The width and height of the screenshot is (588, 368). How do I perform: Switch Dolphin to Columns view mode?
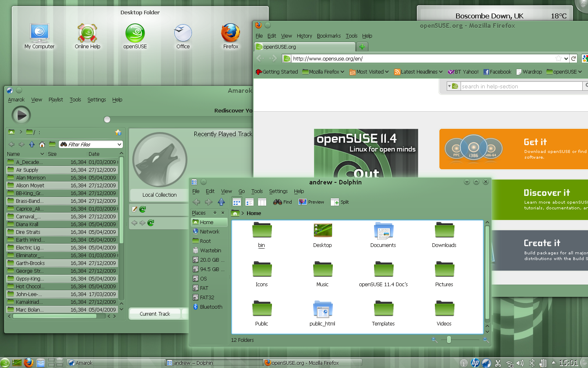pos(262,202)
